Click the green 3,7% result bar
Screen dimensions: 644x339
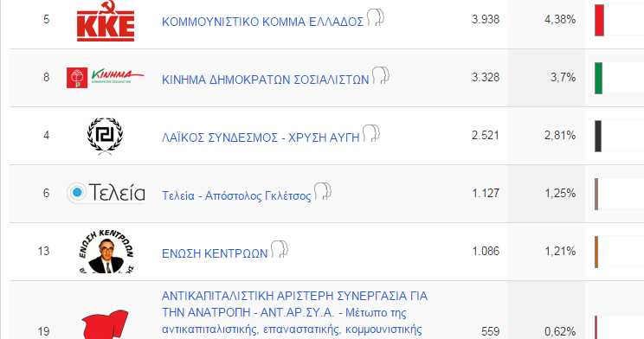pyautogui.click(x=598, y=78)
